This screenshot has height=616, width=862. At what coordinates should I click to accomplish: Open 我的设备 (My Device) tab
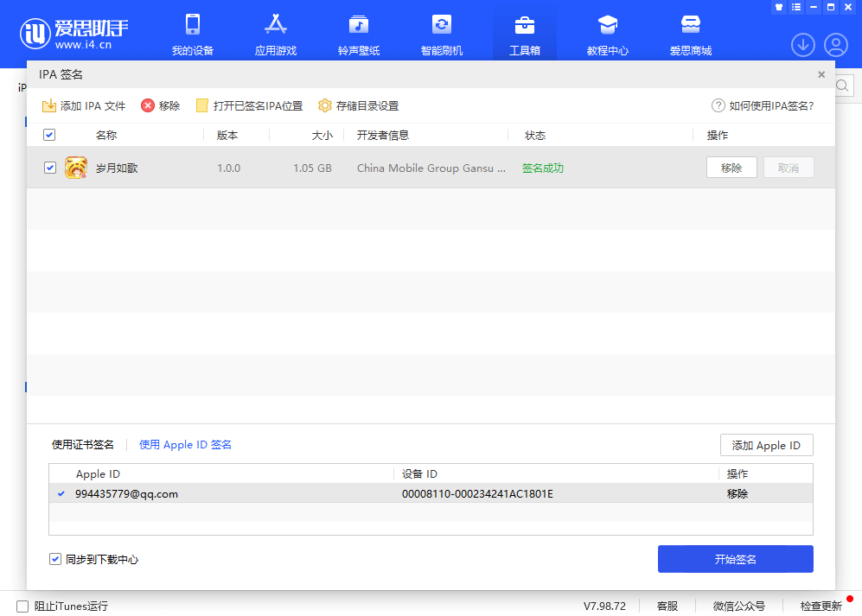point(193,35)
